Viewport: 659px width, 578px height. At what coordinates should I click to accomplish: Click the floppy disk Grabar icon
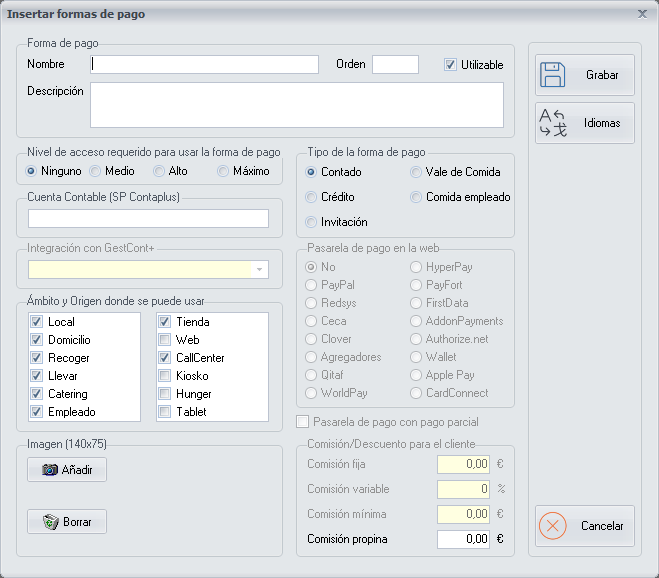(x=554, y=75)
